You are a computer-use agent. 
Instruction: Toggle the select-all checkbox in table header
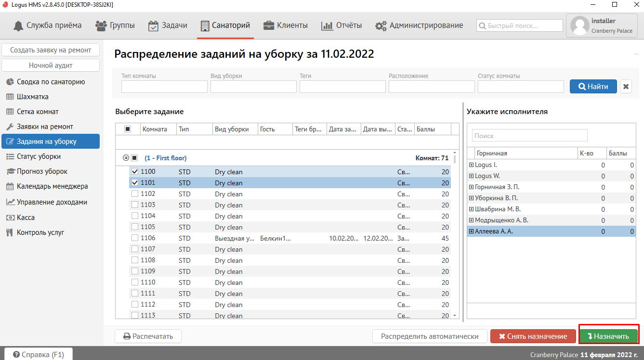(128, 129)
